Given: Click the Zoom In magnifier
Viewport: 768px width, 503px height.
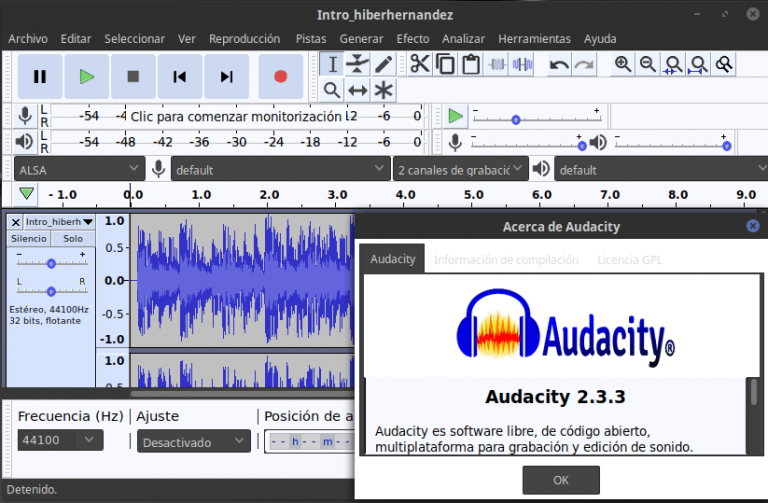Looking at the screenshot, I should pyautogui.click(x=623, y=64).
